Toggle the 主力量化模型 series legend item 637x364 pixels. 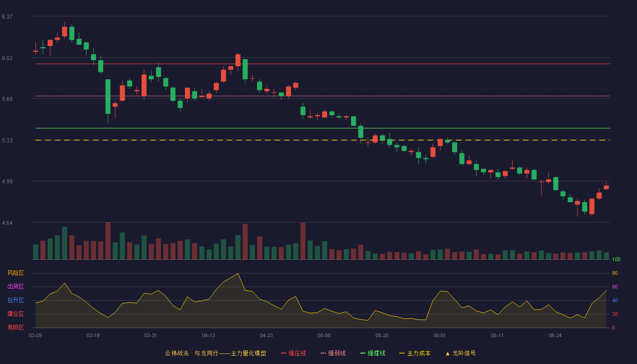click(x=216, y=353)
